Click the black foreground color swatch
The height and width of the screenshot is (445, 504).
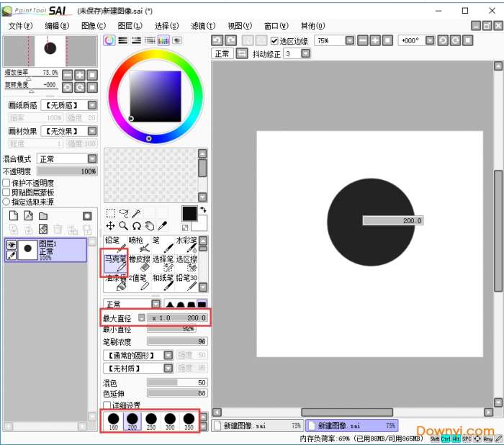pos(189,213)
